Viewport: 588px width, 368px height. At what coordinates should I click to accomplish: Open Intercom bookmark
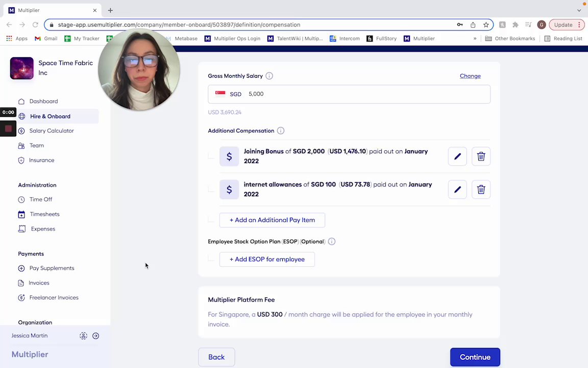click(345, 38)
